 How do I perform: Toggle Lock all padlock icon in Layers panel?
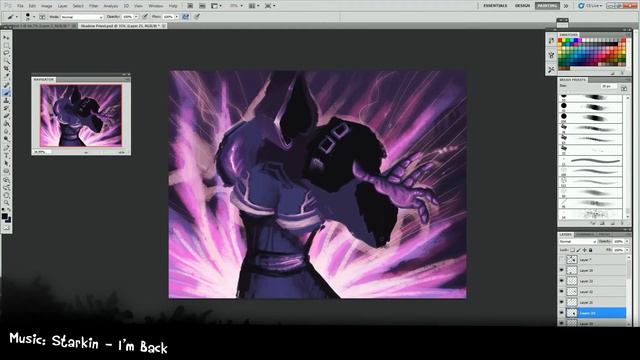tap(590, 250)
